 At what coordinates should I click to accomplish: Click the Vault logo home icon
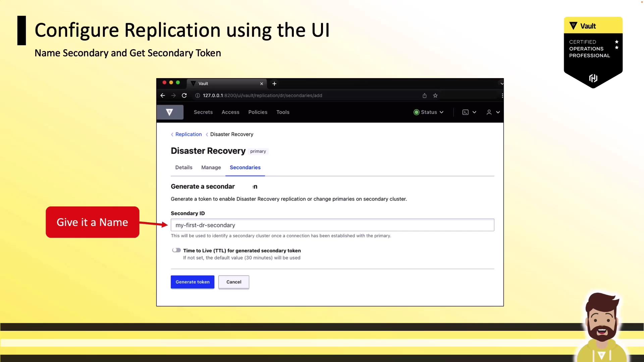pos(170,112)
